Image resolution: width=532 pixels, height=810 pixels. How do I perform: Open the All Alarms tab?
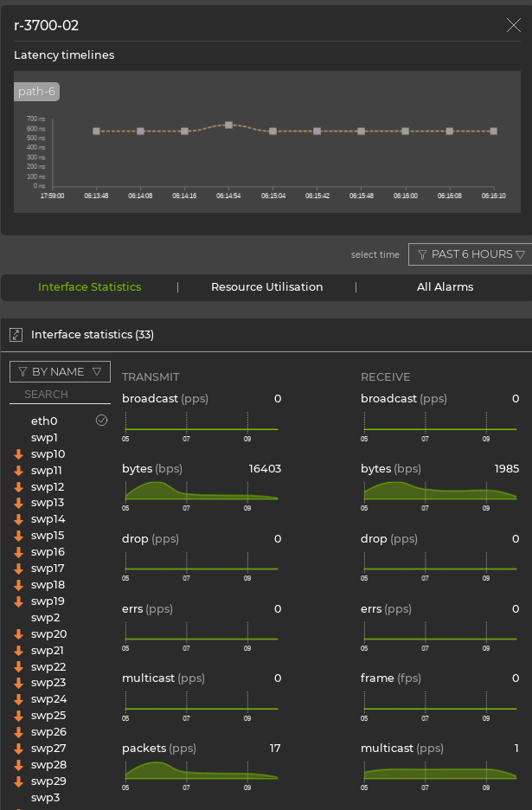(x=445, y=287)
